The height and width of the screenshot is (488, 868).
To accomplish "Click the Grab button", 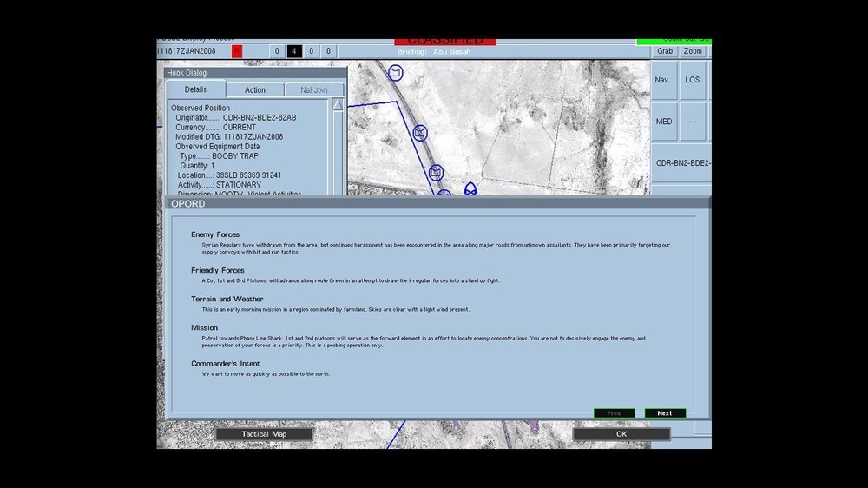I will [665, 51].
